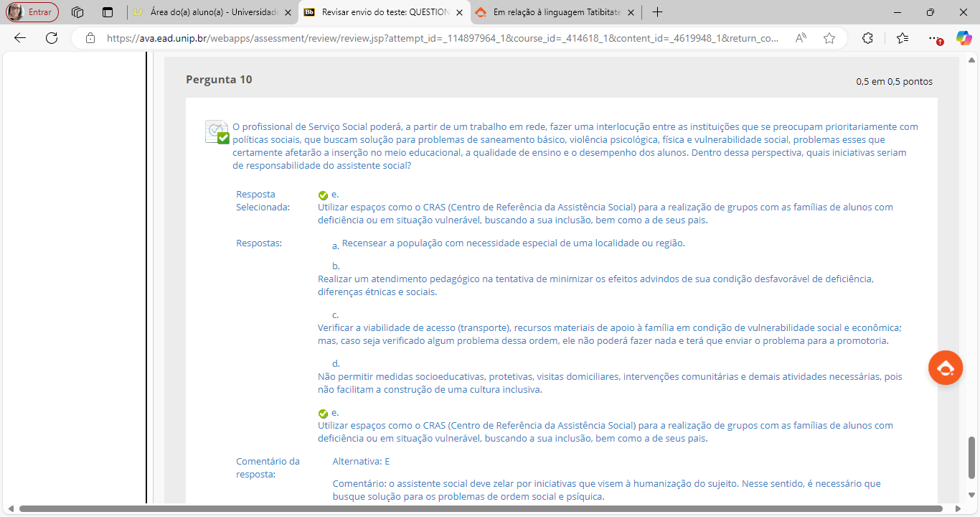This screenshot has height=517, width=980.
Task: Click the Pergunta 10 heading
Action: click(x=219, y=80)
